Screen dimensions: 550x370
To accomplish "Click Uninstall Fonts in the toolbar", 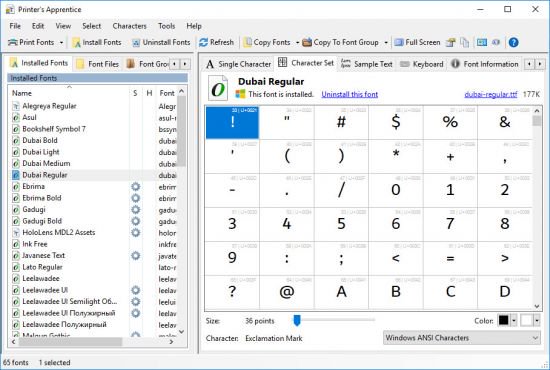I will pos(161,42).
